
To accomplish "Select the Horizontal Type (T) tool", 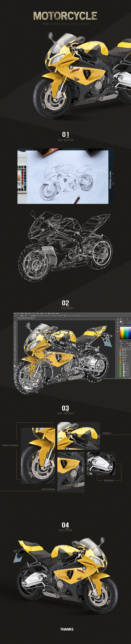I will (15, 352).
